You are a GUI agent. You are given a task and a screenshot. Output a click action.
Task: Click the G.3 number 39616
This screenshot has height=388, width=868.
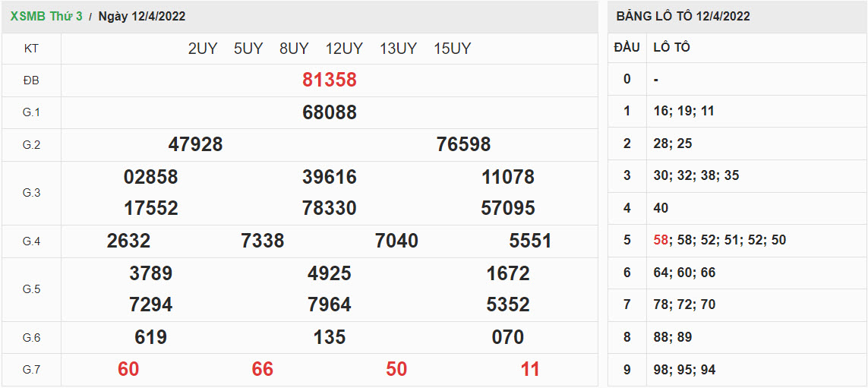(x=329, y=177)
